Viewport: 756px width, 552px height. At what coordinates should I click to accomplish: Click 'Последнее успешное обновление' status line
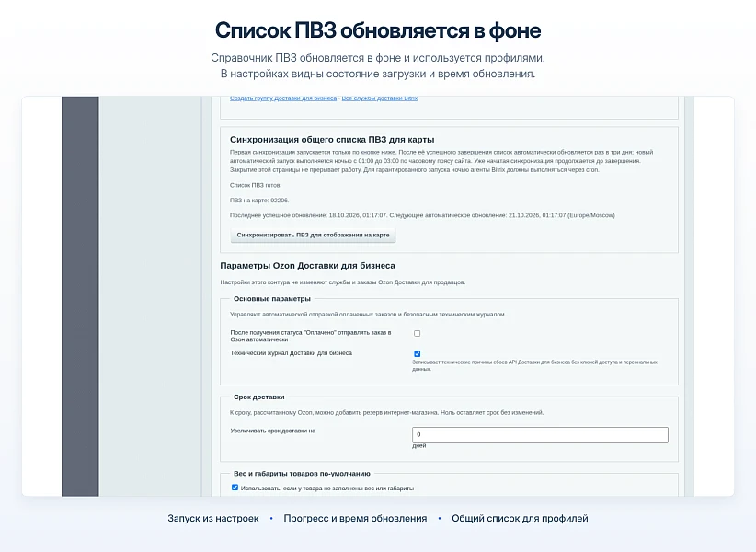click(422, 215)
